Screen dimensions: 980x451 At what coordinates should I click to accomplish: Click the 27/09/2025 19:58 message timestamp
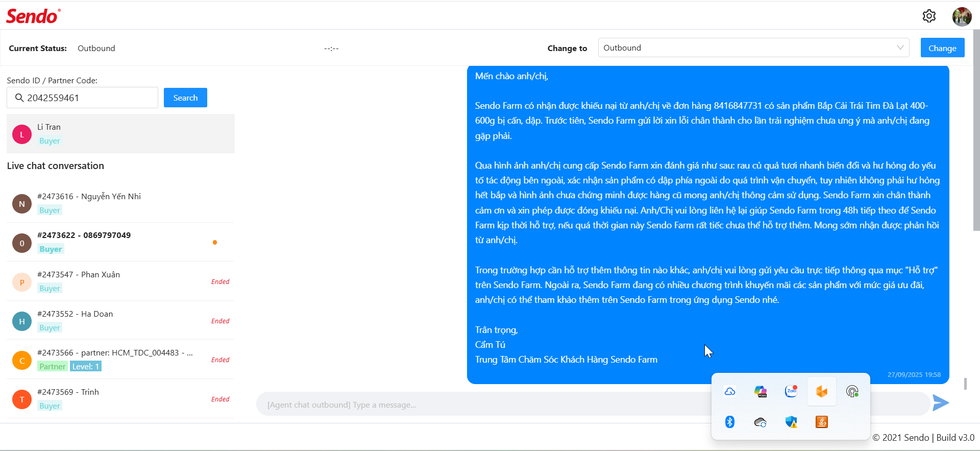coord(914,374)
